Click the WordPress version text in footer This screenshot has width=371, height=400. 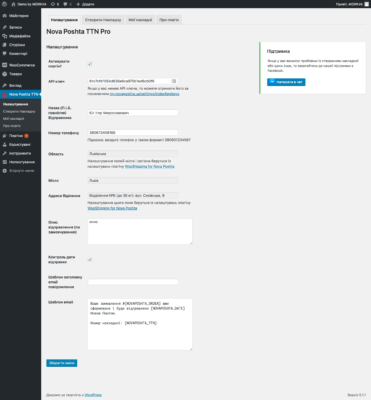pos(357,395)
